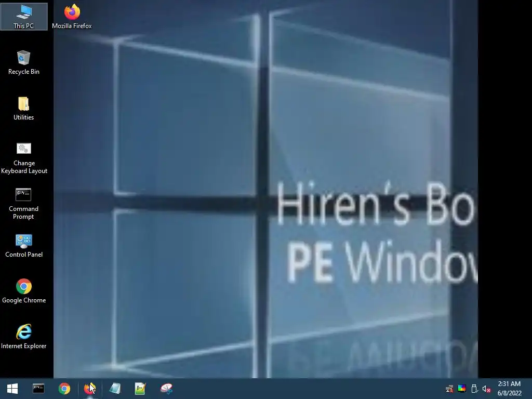532x399 pixels.
Task: Select the Mozilla Firefox desktop shortcut
Action: (x=72, y=17)
